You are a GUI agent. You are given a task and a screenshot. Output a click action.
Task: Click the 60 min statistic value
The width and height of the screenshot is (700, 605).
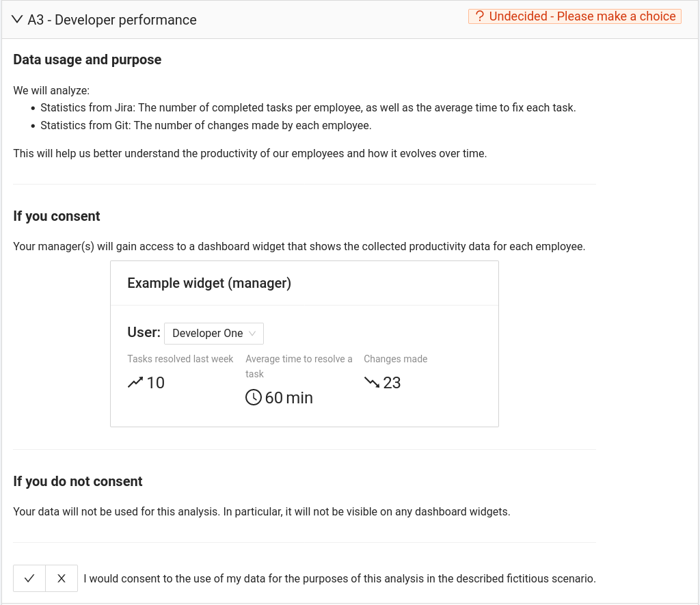point(288,398)
